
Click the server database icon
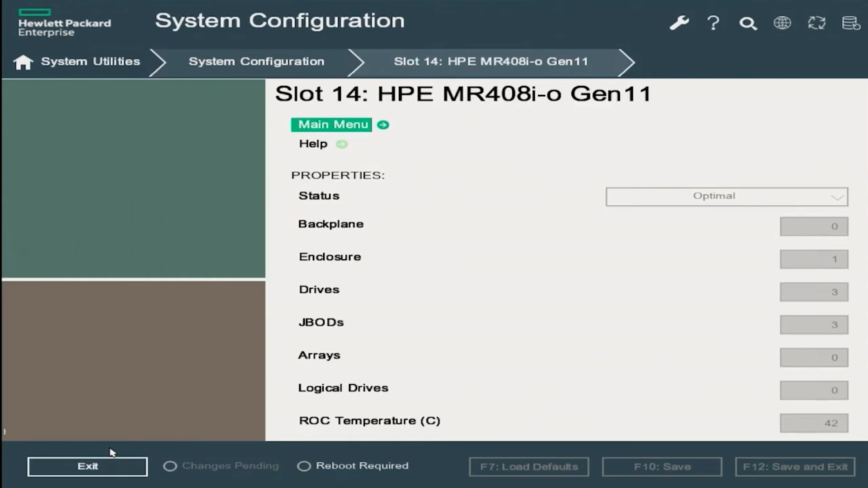pos(851,23)
